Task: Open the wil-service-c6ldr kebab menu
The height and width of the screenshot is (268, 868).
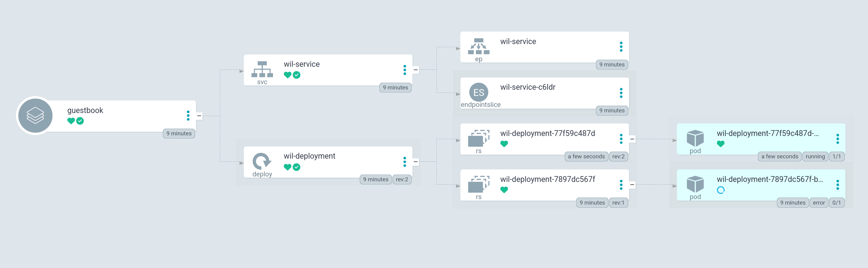Action: point(621,93)
